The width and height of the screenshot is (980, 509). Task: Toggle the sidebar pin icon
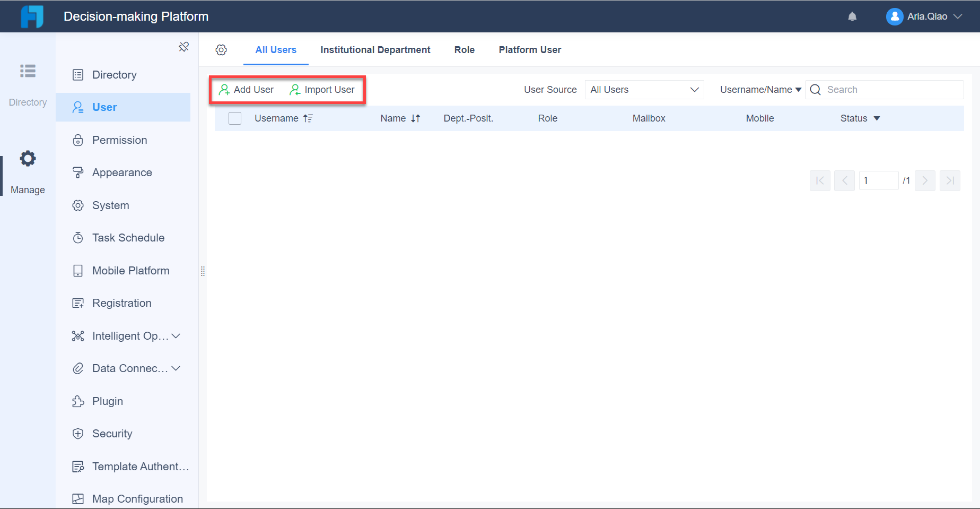[x=183, y=47]
